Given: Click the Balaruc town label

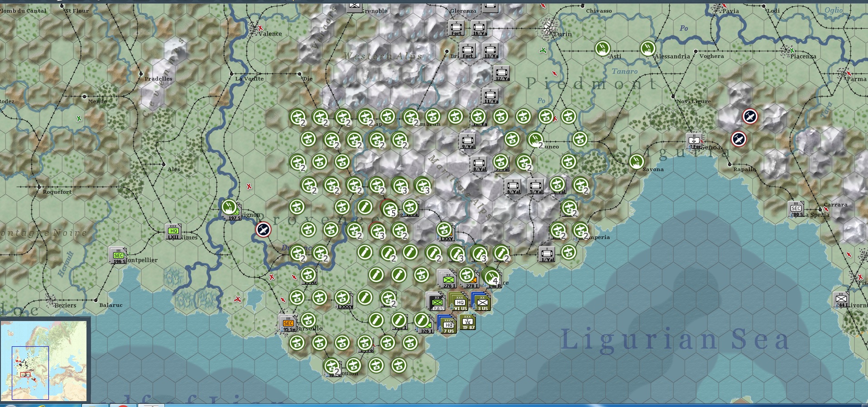Looking at the screenshot, I should (x=111, y=305).
